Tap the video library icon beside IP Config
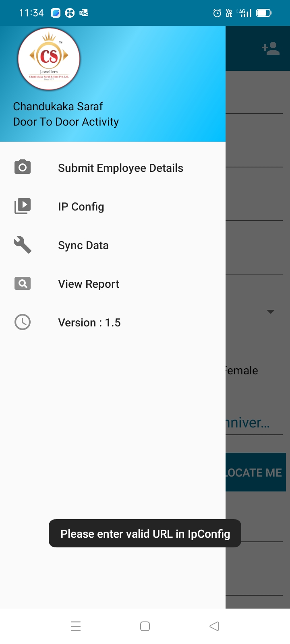 point(23,206)
